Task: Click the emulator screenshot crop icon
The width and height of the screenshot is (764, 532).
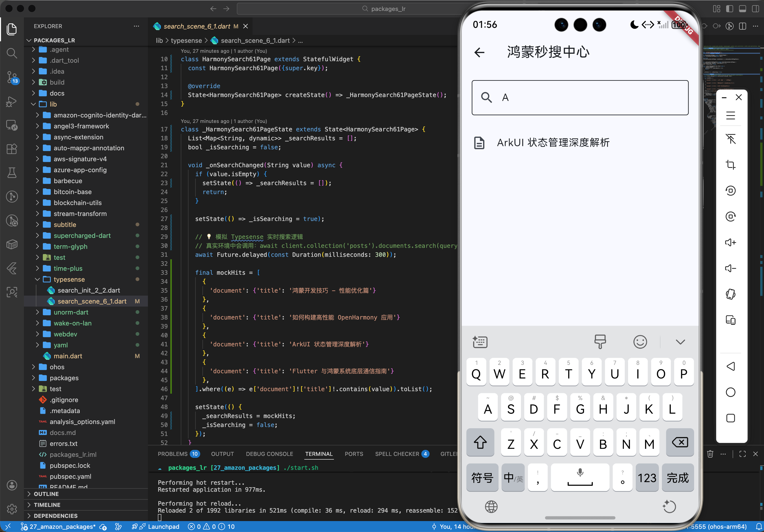Action: coord(730,165)
